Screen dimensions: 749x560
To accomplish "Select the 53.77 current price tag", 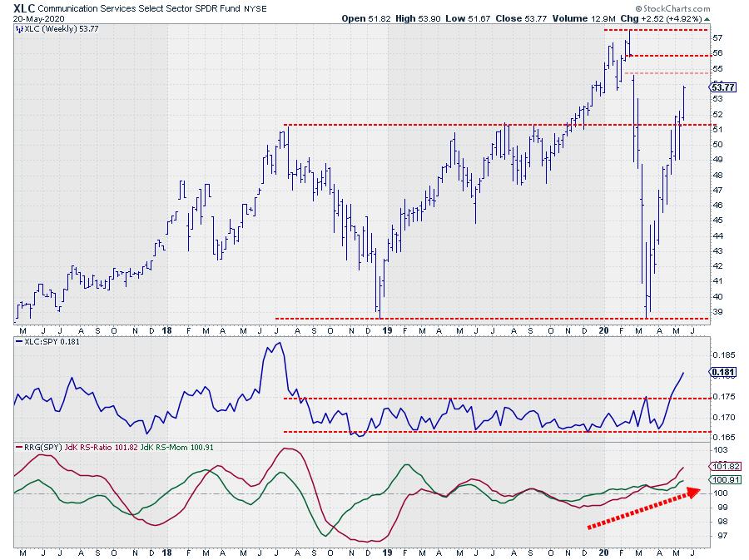I will (721, 87).
